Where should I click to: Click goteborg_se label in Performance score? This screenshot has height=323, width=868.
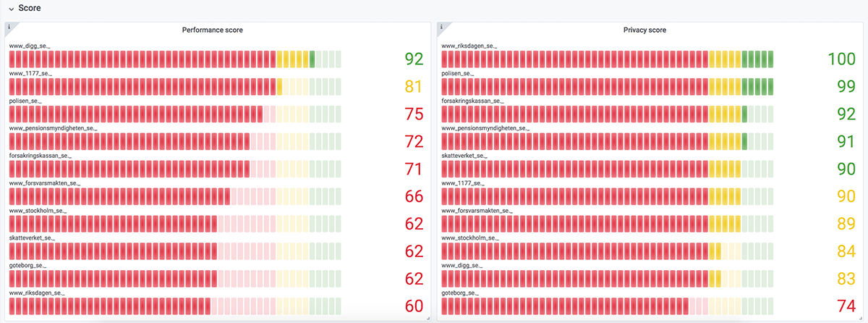27,265
